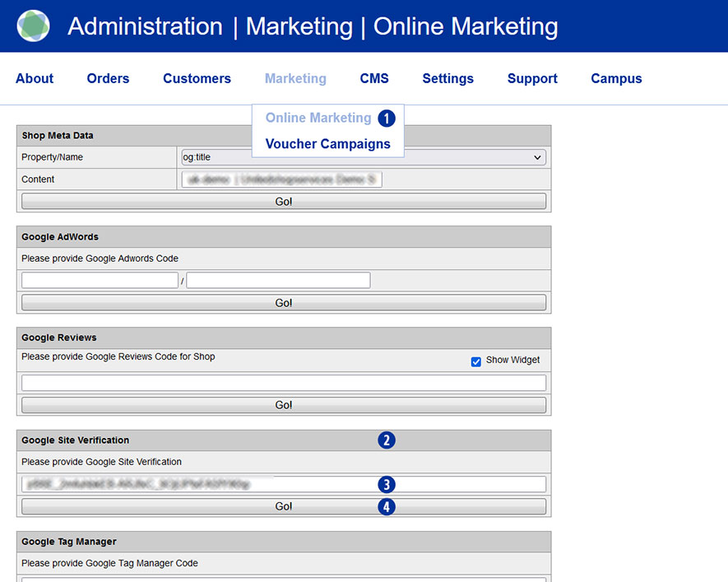Click the number 4 badge on the Go! button
This screenshot has height=582, width=728.
tap(387, 507)
